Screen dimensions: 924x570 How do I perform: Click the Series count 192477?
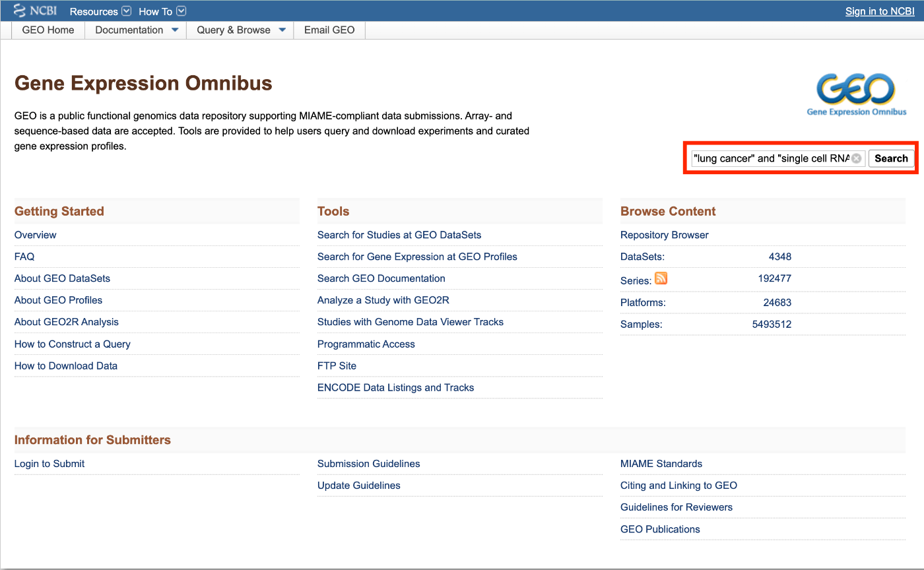click(775, 278)
